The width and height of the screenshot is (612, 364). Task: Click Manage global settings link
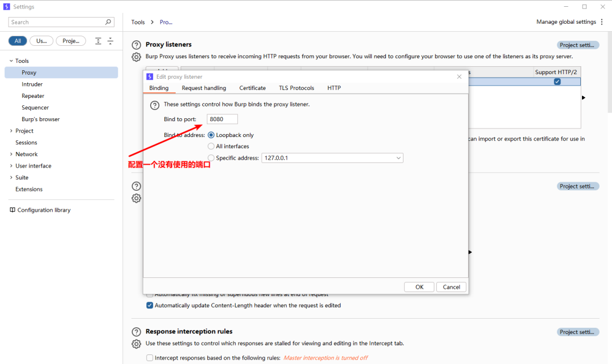[x=566, y=22]
